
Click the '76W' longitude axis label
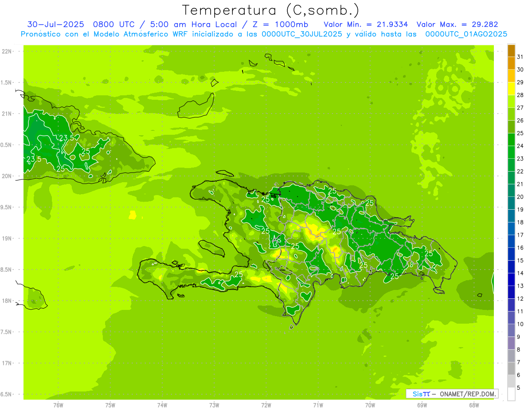58,405
